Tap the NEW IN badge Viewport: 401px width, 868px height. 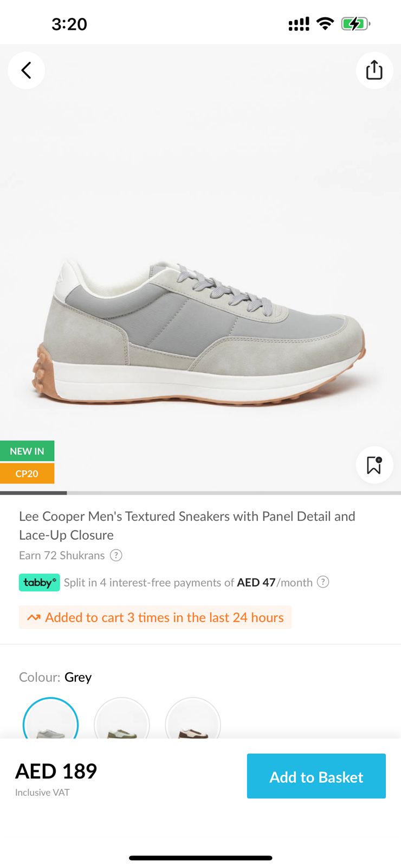click(x=27, y=451)
